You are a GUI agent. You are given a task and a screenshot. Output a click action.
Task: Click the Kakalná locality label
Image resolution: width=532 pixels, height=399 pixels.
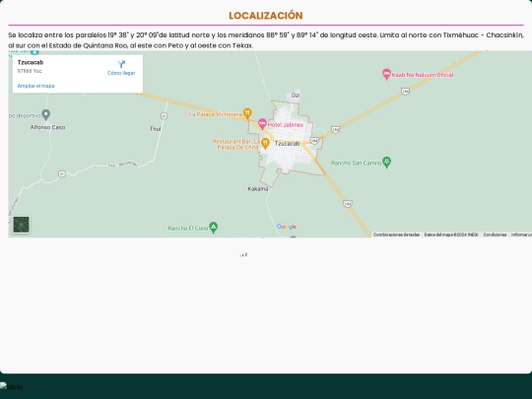tap(258, 188)
